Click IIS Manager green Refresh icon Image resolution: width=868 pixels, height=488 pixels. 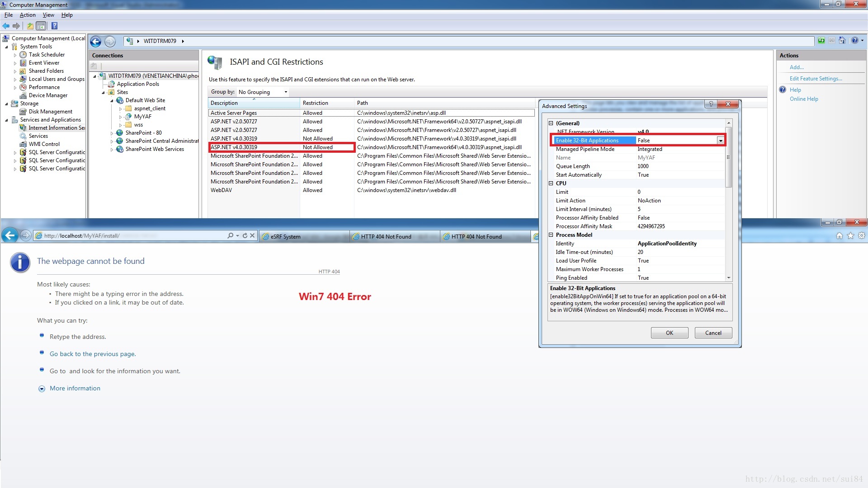pyautogui.click(x=821, y=41)
